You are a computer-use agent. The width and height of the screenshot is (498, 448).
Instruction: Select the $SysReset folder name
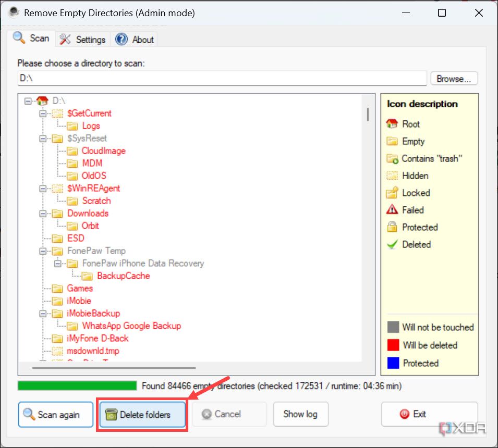[87, 139]
